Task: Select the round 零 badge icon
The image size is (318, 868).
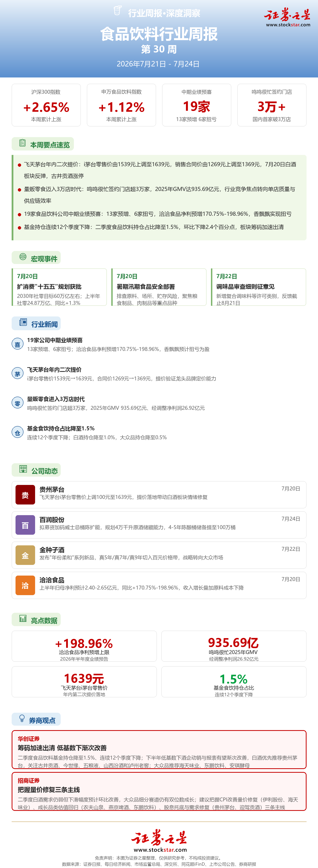Action: [17, 403]
